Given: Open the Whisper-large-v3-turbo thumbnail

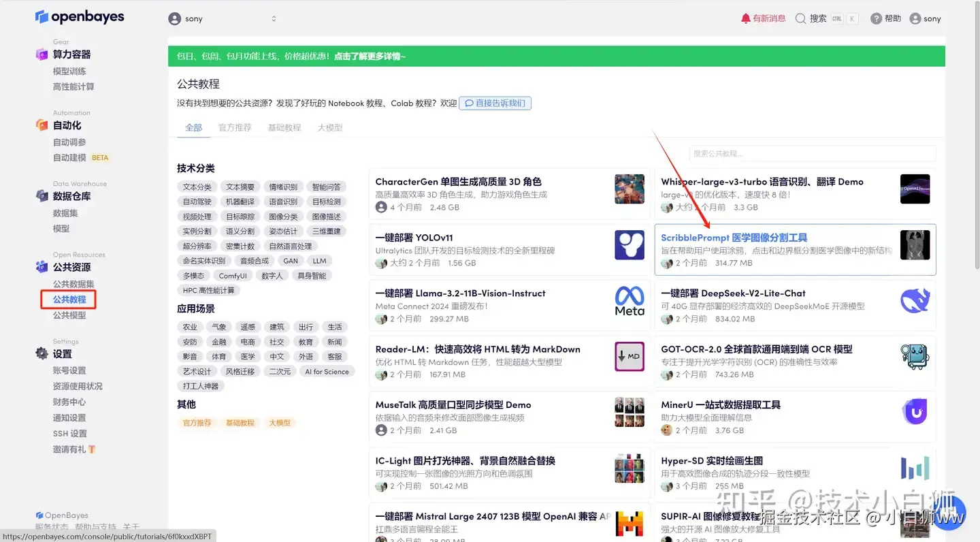Looking at the screenshot, I should click(x=915, y=189).
